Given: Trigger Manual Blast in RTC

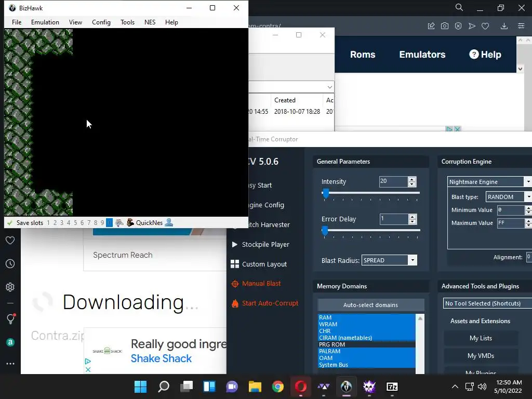Looking at the screenshot, I should coord(256,284).
